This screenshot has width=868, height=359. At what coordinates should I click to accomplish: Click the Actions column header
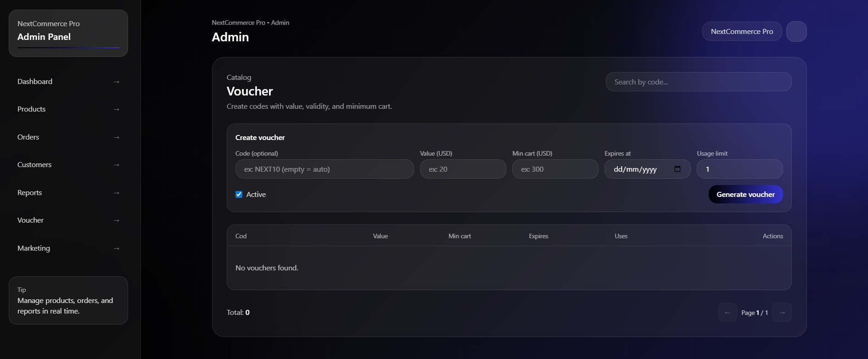point(773,236)
